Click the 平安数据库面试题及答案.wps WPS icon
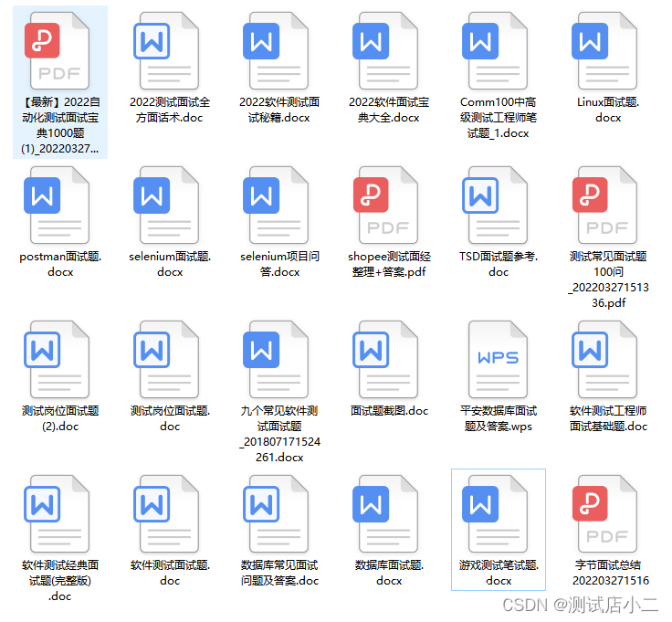 [x=498, y=359]
